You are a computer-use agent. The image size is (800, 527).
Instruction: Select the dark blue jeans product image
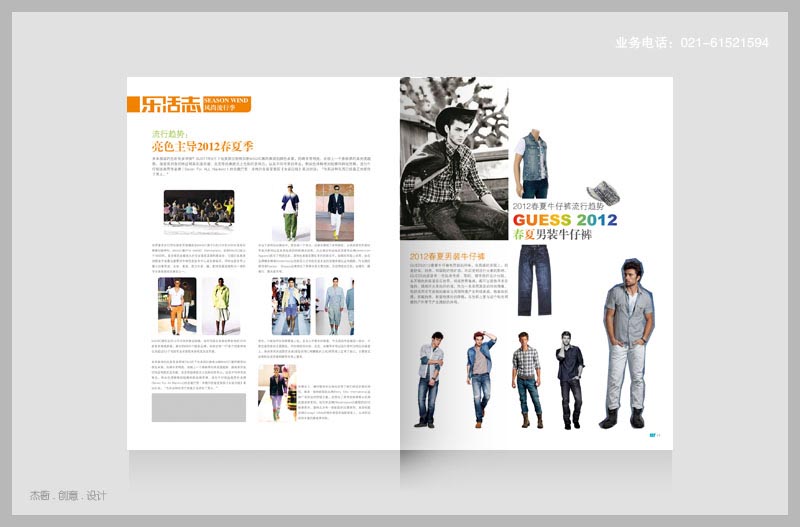(x=534, y=280)
